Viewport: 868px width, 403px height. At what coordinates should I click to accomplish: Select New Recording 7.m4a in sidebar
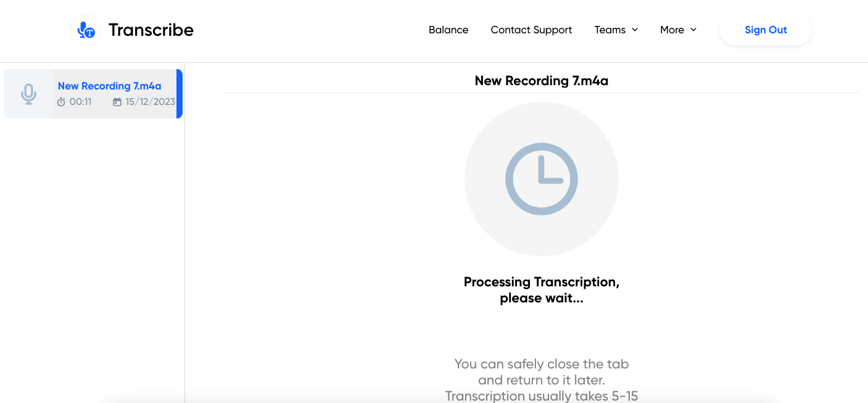(93, 94)
